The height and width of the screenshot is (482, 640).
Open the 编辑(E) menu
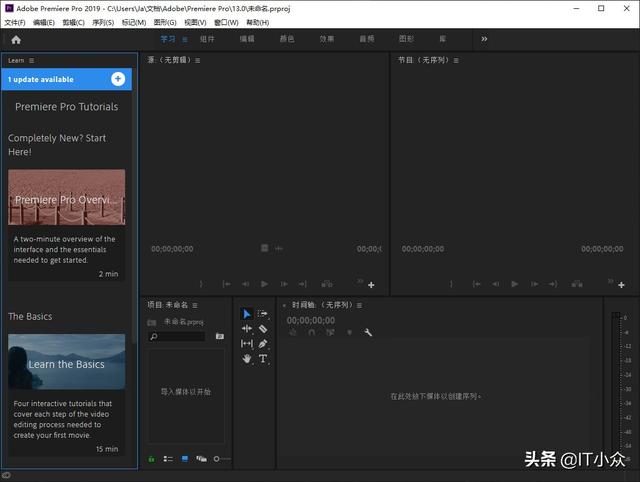click(44, 22)
